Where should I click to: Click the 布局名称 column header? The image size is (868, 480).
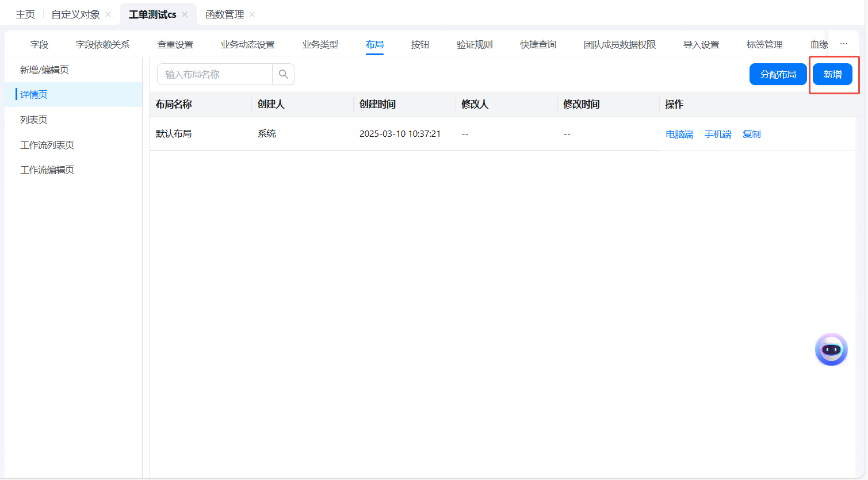point(174,104)
